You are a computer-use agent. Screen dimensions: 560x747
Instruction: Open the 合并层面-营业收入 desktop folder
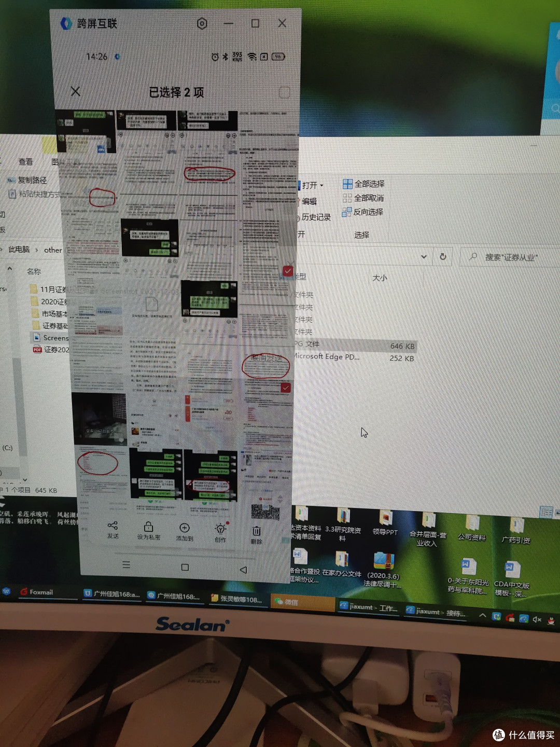point(428,530)
